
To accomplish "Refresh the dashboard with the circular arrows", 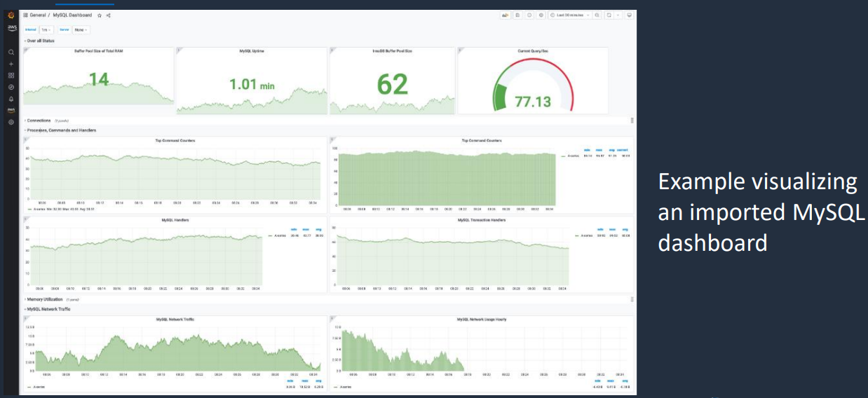I will click(x=609, y=15).
